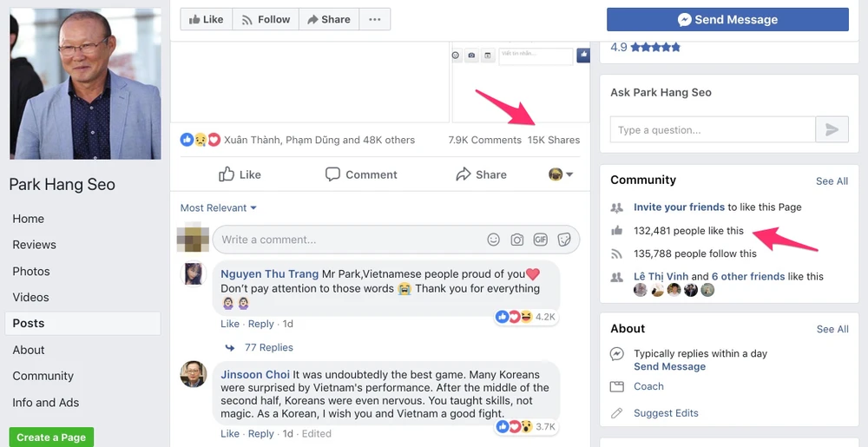The width and height of the screenshot is (868, 447).
Task: Toggle Follow for Park Hang Seo page
Action: coord(265,19)
